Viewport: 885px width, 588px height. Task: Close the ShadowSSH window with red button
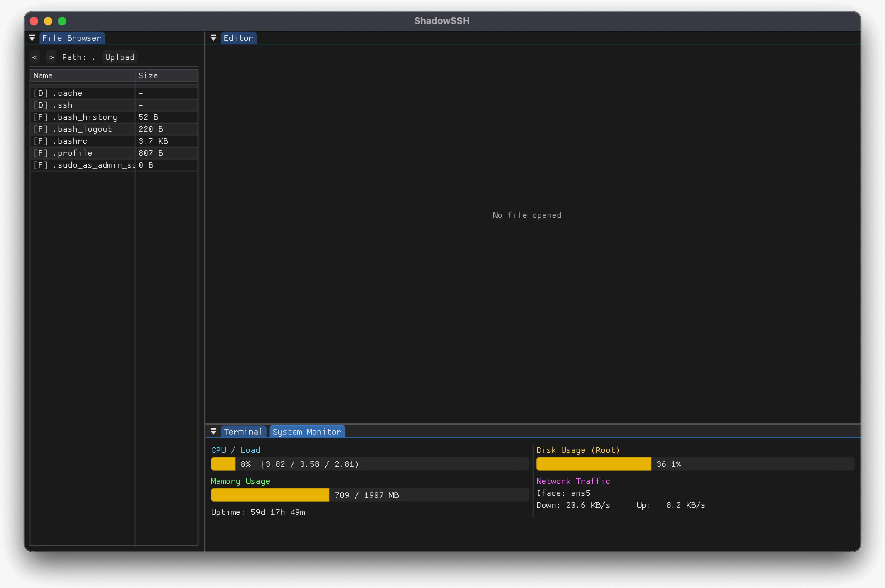tap(34, 21)
